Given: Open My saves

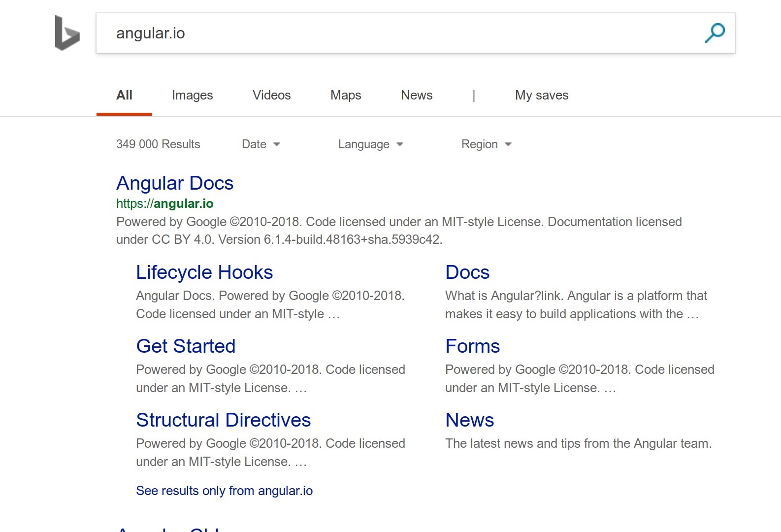Looking at the screenshot, I should (542, 95).
